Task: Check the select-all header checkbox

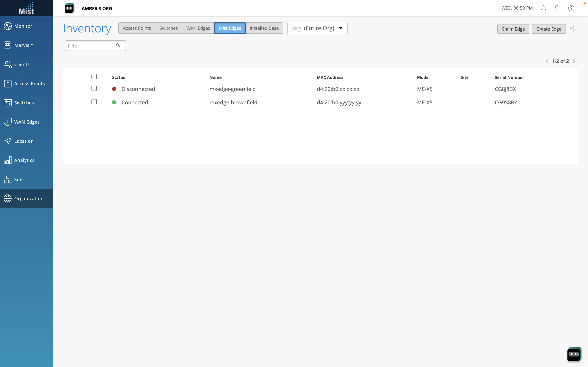Action: pos(94,77)
